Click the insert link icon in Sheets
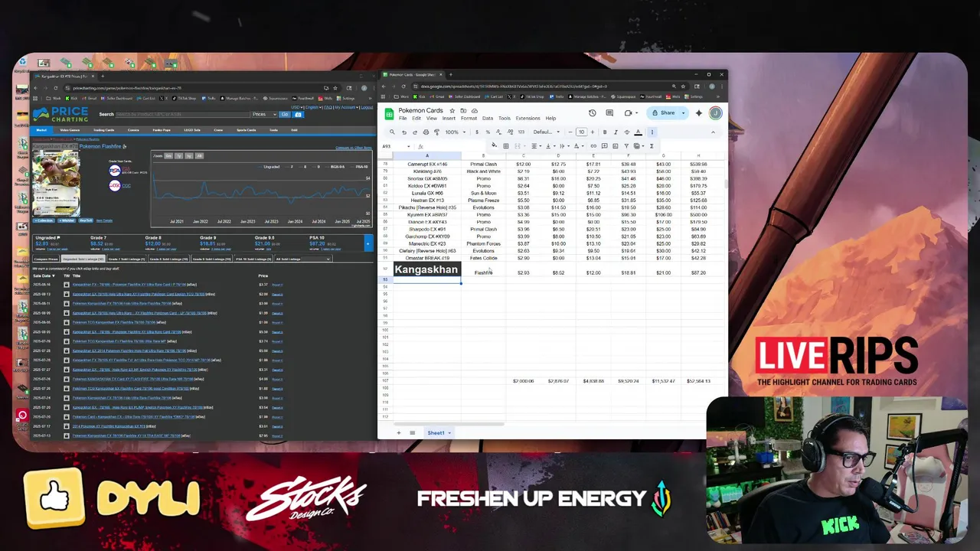The image size is (980, 551). pos(593,145)
